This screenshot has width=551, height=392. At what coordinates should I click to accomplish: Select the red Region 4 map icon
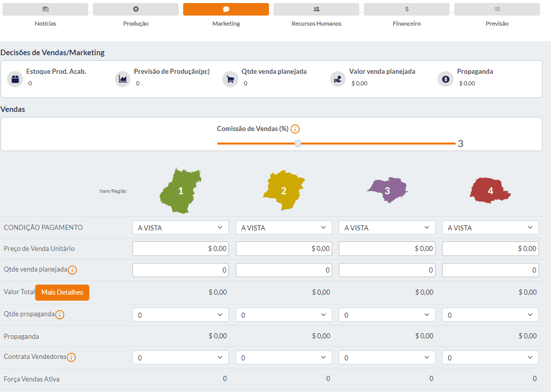point(490,191)
